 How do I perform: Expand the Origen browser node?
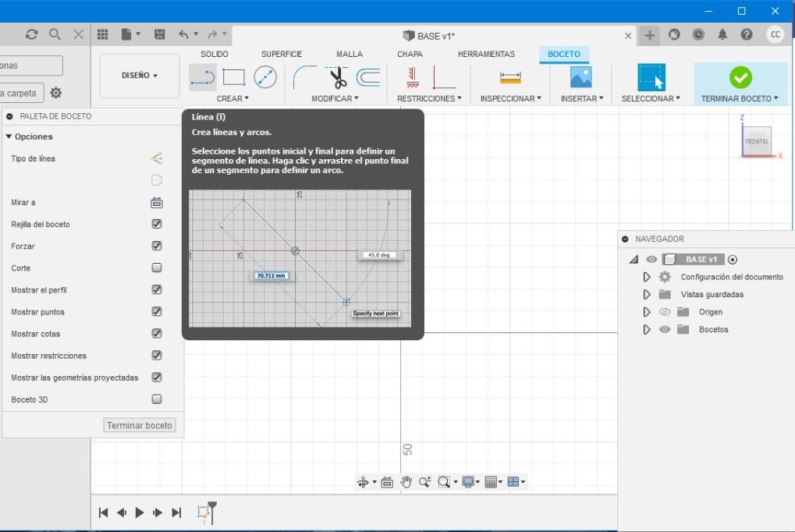click(x=647, y=312)
